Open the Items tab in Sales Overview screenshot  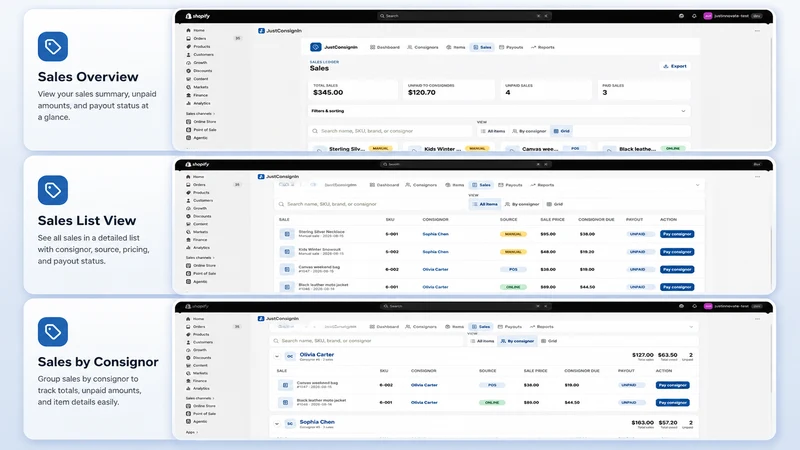click(456, 47)
